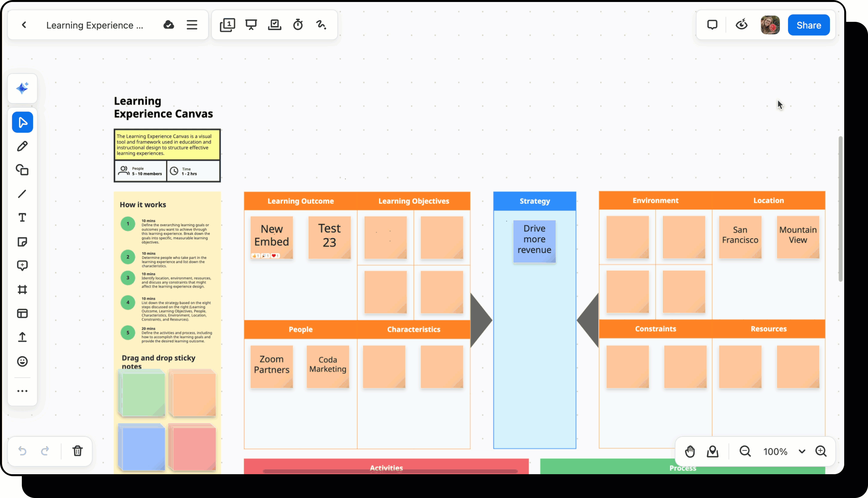The width and height of the screenshot is (868, 498).
Task: Enter presentation mode
Action: 251,24
